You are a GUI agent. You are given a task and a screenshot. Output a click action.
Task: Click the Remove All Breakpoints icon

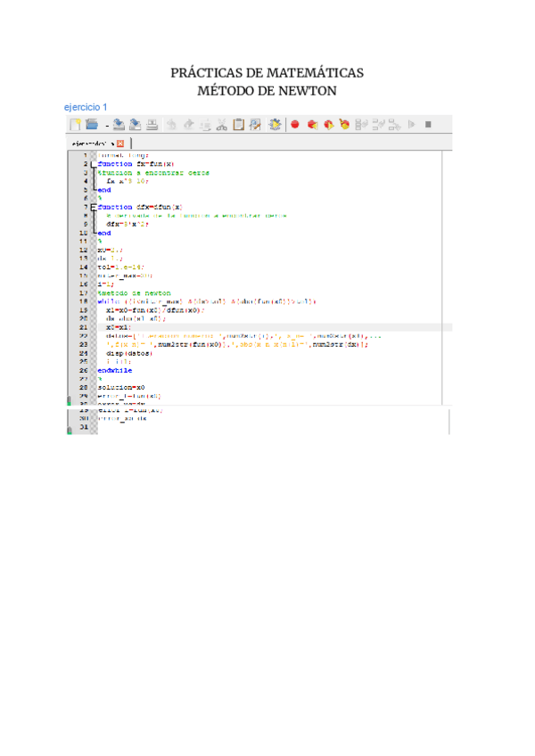click(344, 125)
